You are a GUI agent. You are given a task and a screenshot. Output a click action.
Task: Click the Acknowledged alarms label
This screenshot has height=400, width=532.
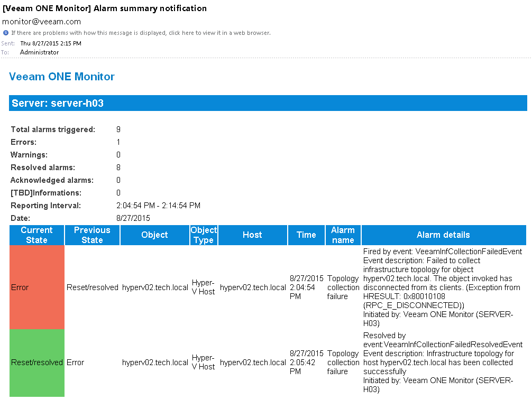[x=52, y=180]
